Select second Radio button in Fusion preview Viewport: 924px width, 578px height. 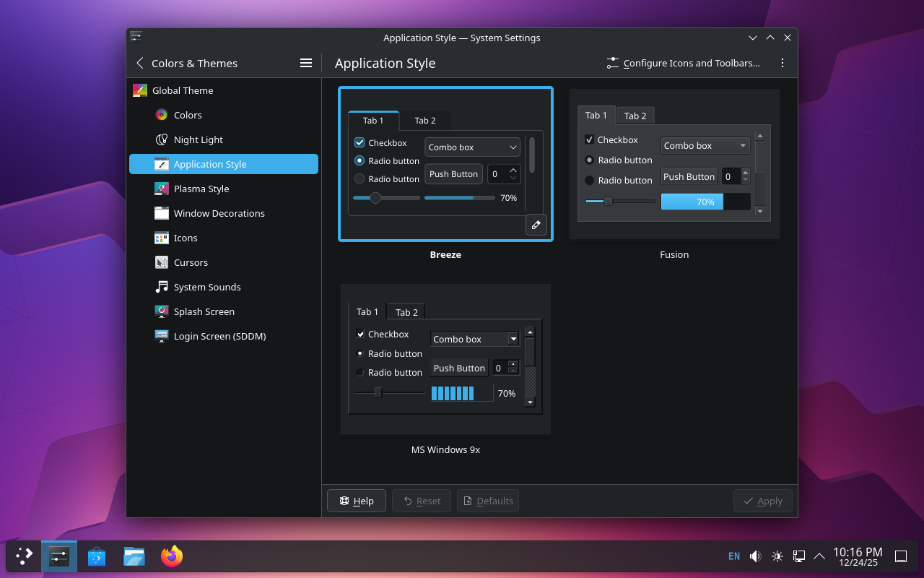click(590, 180)
